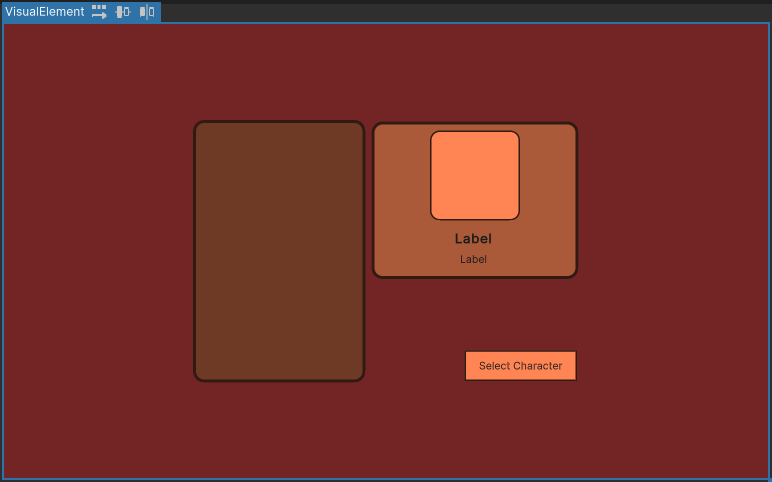Image resolution: width=772 pixels, height=482 pixels.
Task: Select the VisualElement header label
Action: 45,12
